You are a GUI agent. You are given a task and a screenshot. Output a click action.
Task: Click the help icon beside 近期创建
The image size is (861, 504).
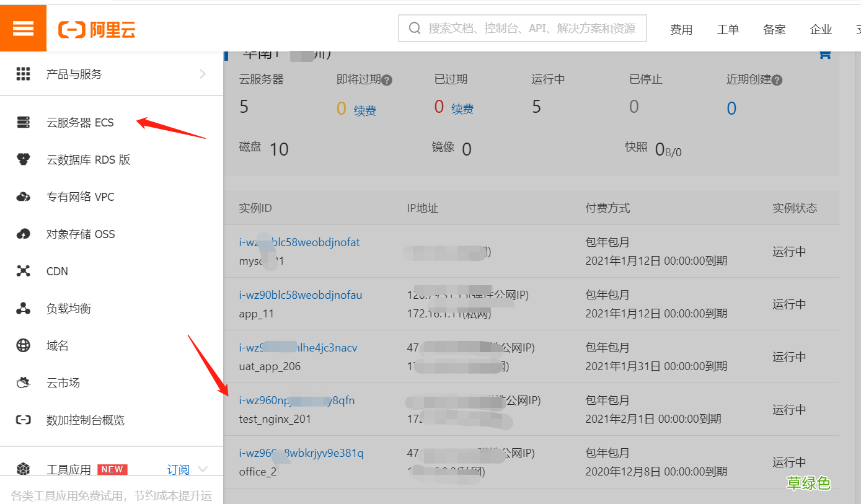pos(777,79)
